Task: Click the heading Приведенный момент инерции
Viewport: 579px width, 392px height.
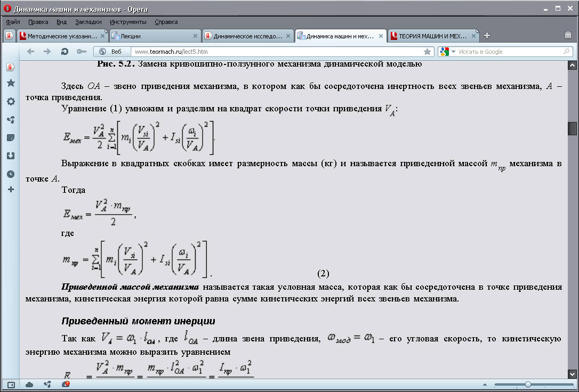Action: click(x=138, y=321)
